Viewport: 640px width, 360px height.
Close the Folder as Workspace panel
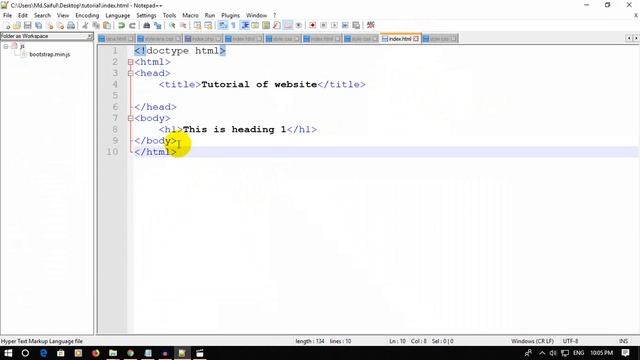tap(90, 36)
